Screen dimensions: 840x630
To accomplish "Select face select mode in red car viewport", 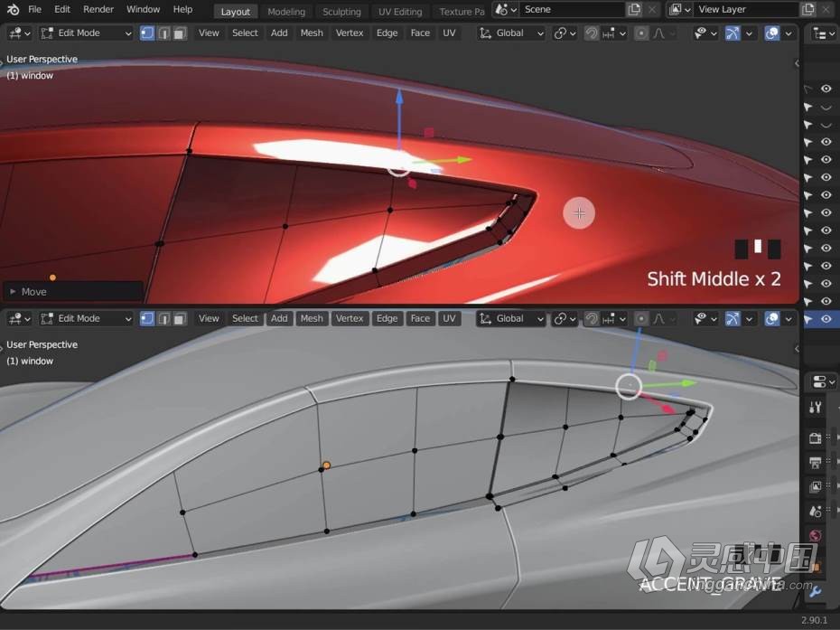I will pos(180,33).
